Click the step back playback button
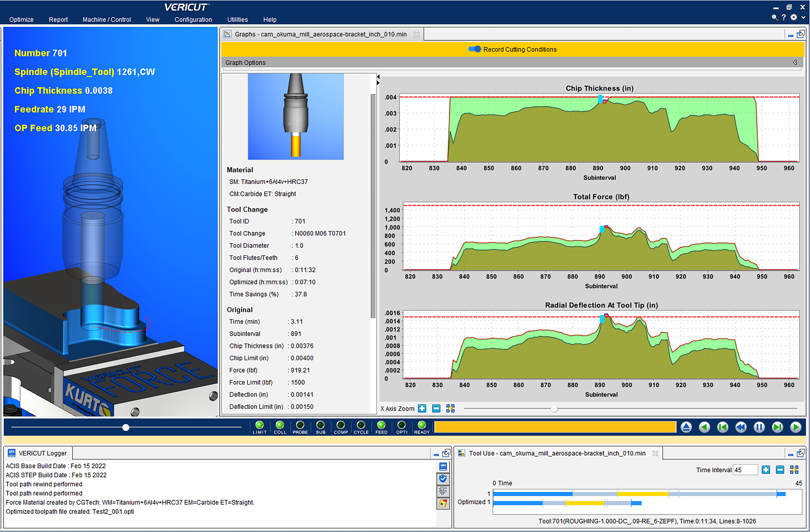The width and height of the screenshot is (810, 532). (x=704, y=427)
